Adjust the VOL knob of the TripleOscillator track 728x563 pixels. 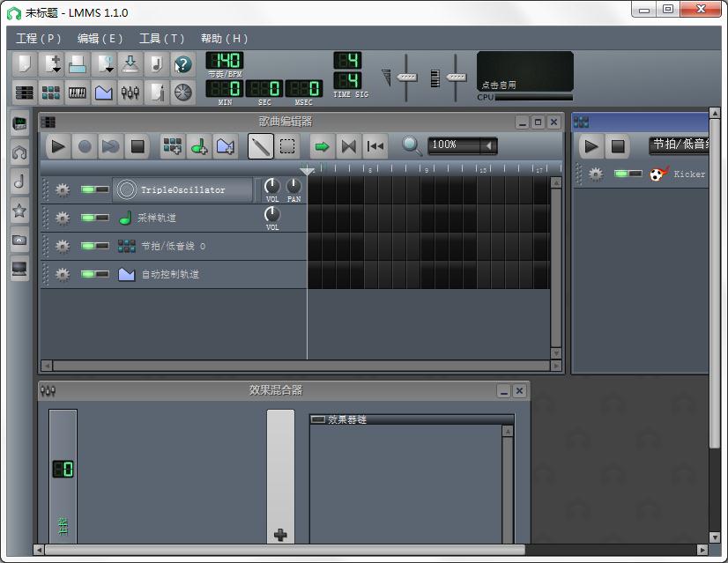coord(271,185)
